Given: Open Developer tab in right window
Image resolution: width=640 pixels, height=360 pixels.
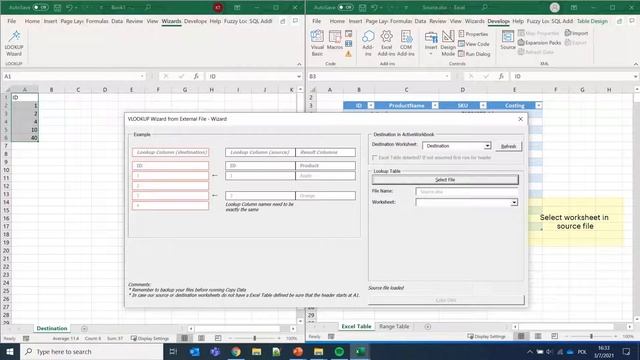Looking at the screenshot, I should (498, 21).
